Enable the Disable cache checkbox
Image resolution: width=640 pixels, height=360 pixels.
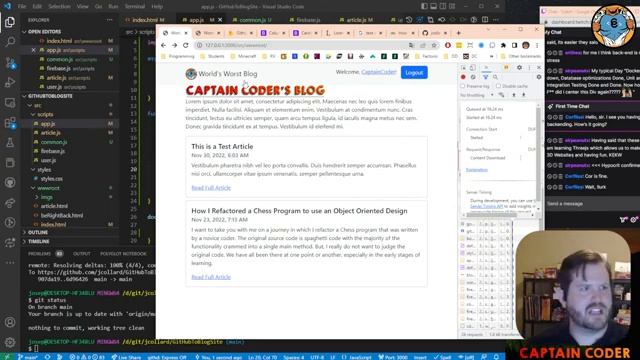click(498, 86)
